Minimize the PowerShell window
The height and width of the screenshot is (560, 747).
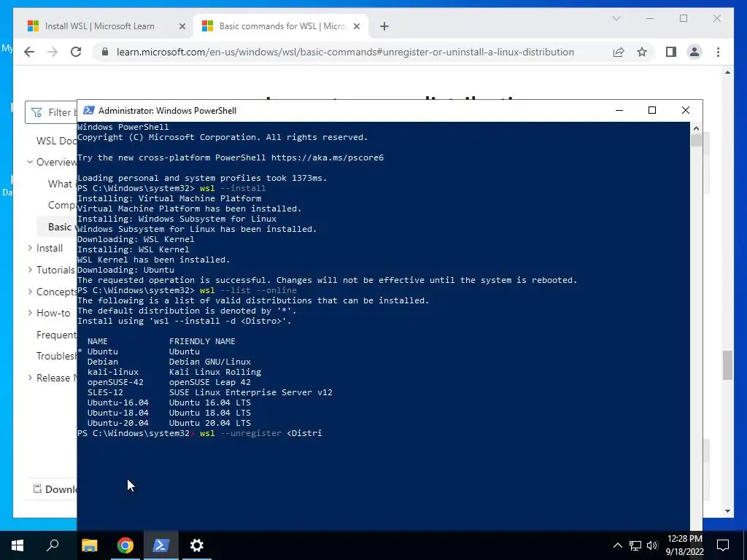619,111
